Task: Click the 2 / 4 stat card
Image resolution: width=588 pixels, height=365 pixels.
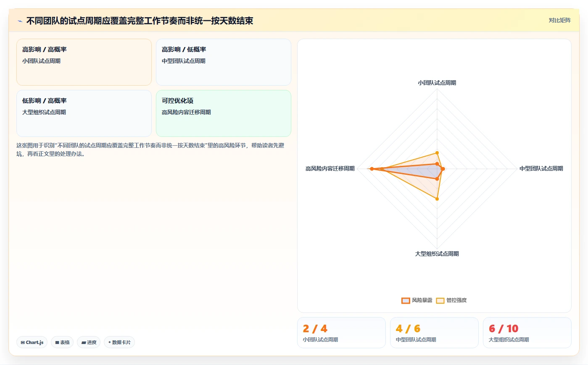Action: pyautogui.click(x=341, y=333)
